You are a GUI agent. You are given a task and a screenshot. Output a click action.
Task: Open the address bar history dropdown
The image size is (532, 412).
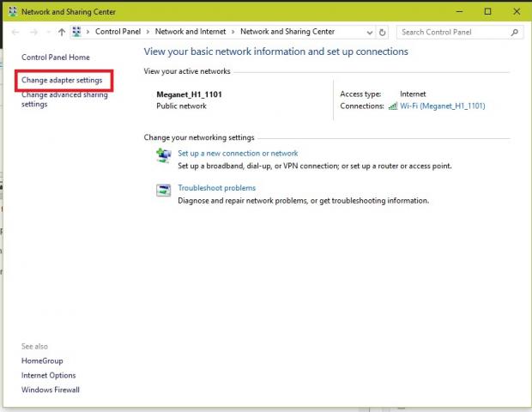[368, 33]
